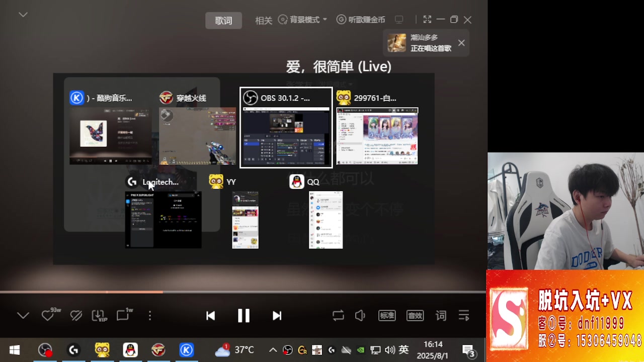The image size is (644, 362).
Task: Toggle the repeat playback mode
Action: tap(338, 316)
